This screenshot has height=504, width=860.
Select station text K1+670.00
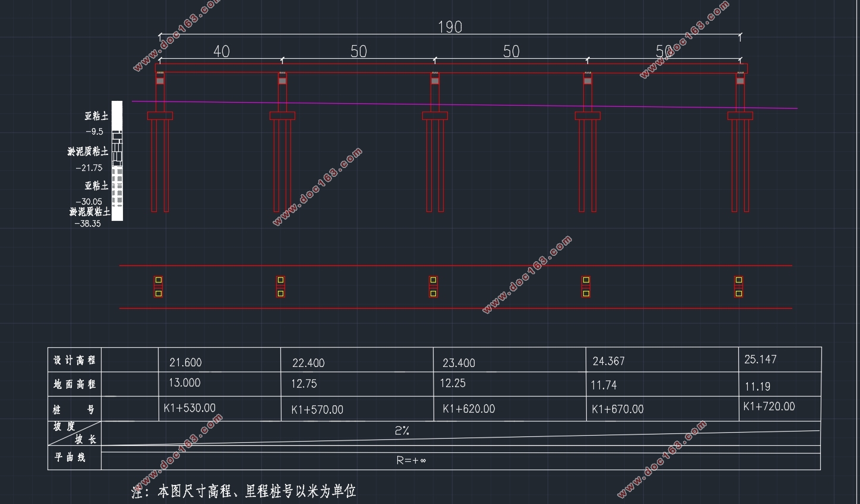618,409
